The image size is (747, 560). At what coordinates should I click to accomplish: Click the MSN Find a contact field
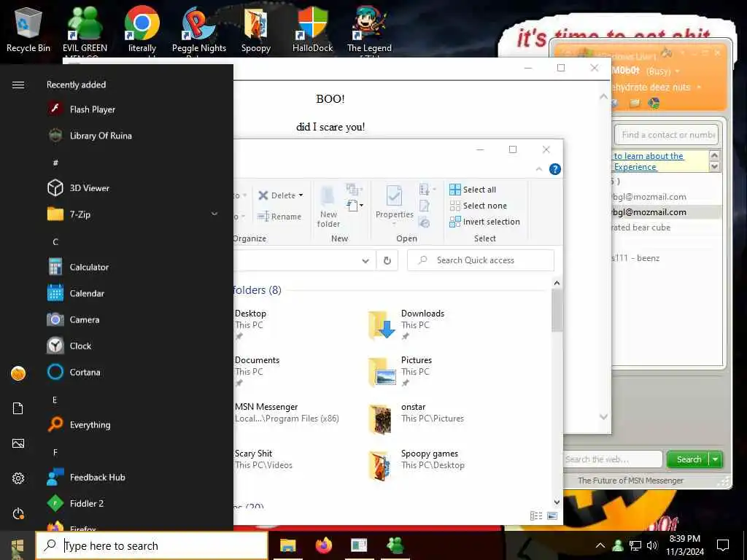click(x=667, y=135)
